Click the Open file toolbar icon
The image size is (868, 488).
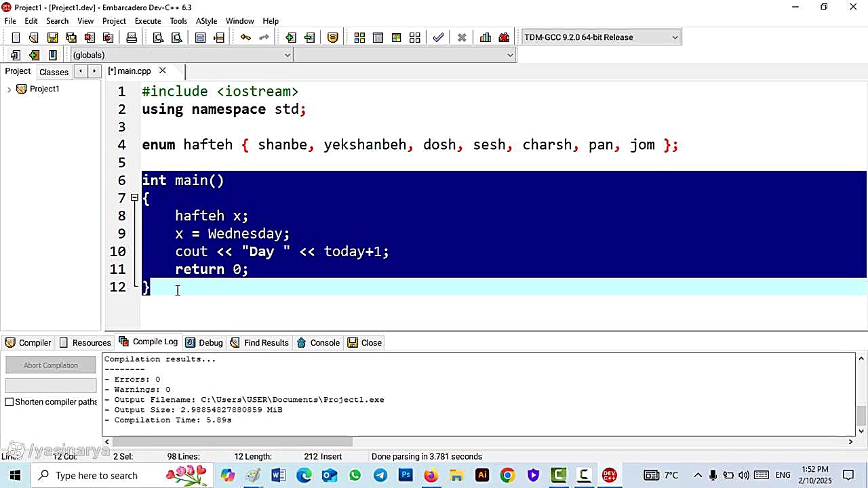coord(33,37)
